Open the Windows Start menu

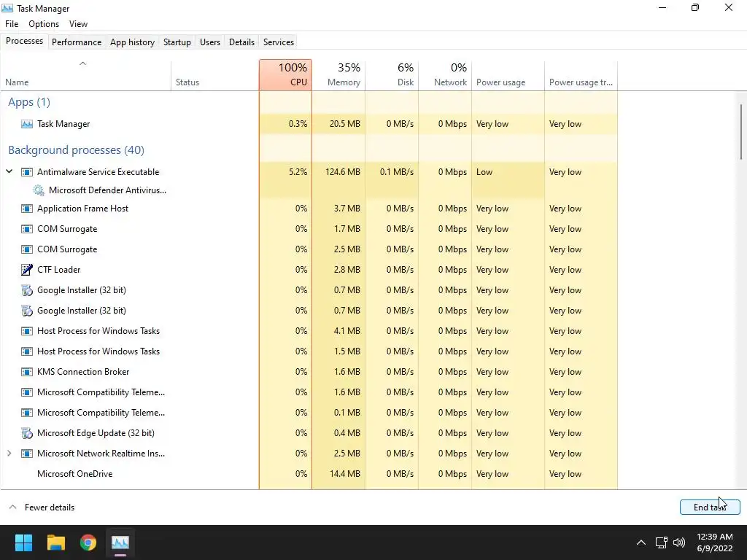23,542
